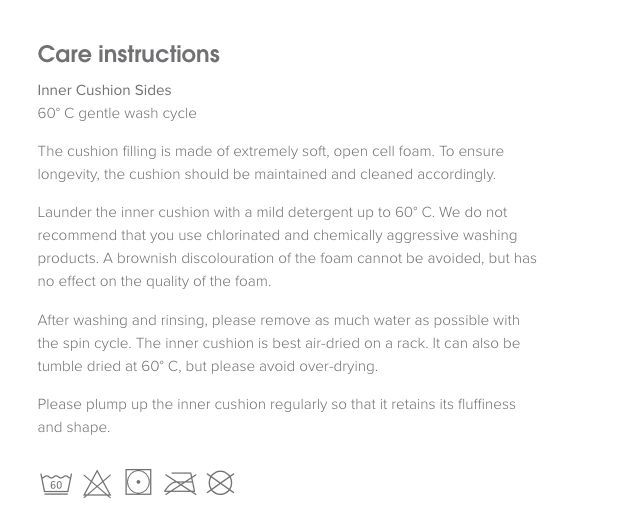621x529 pixels.
Task: Click the paragraph about open cell foam
Action: click(270, 163)
